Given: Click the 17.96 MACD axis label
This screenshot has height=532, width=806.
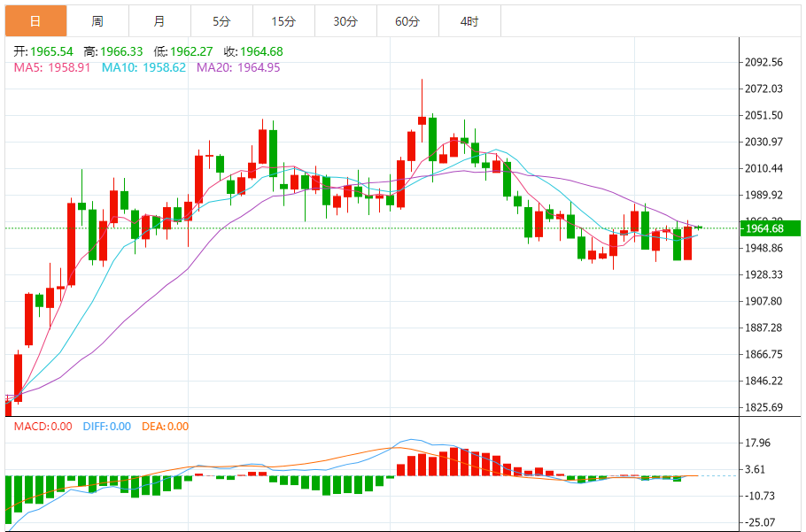Looking at the screenshot, I should (x=757, y=443).
